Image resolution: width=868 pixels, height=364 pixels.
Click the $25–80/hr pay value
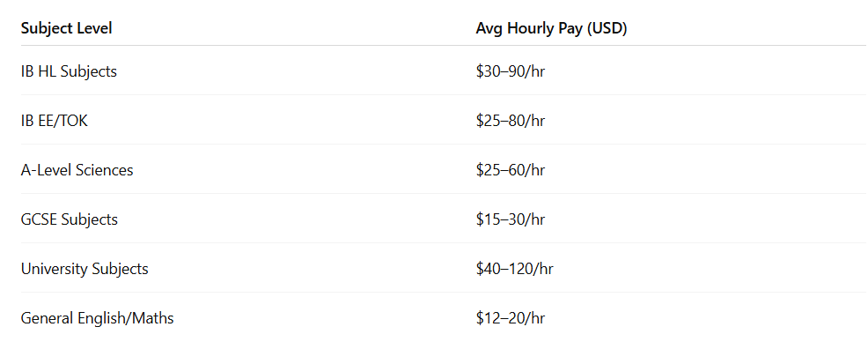511,121
